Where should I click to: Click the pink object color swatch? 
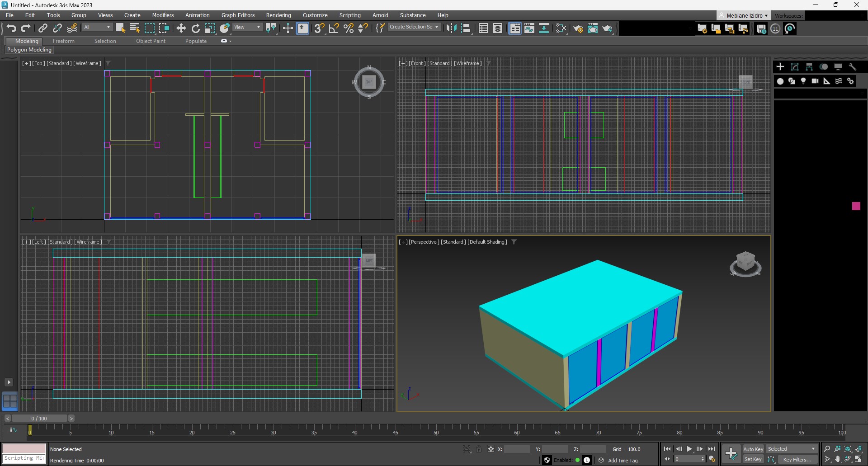856,206
